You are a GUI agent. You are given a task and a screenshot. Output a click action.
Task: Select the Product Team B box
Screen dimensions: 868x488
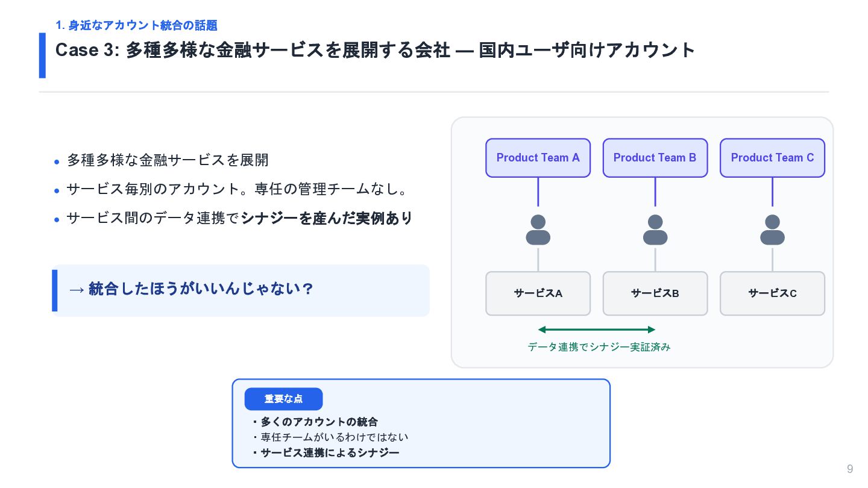[x=655, y=158]
